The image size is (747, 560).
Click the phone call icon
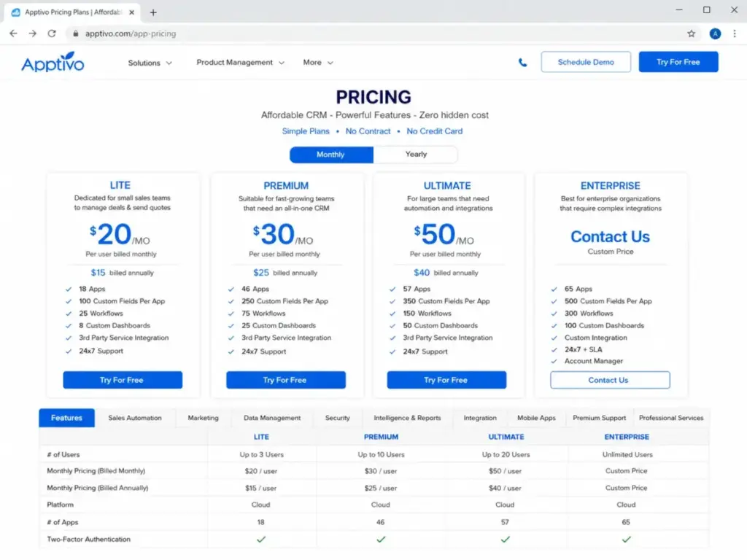[x=522, y=63]
